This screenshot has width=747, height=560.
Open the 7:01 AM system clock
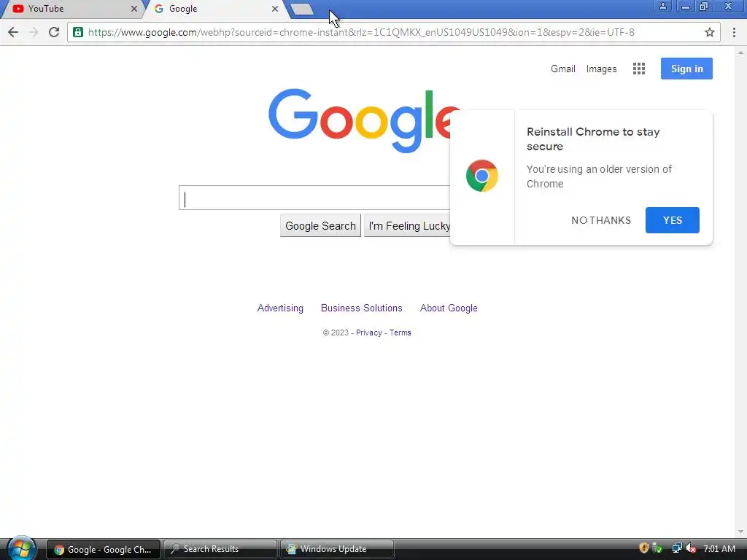pos(719,548)
